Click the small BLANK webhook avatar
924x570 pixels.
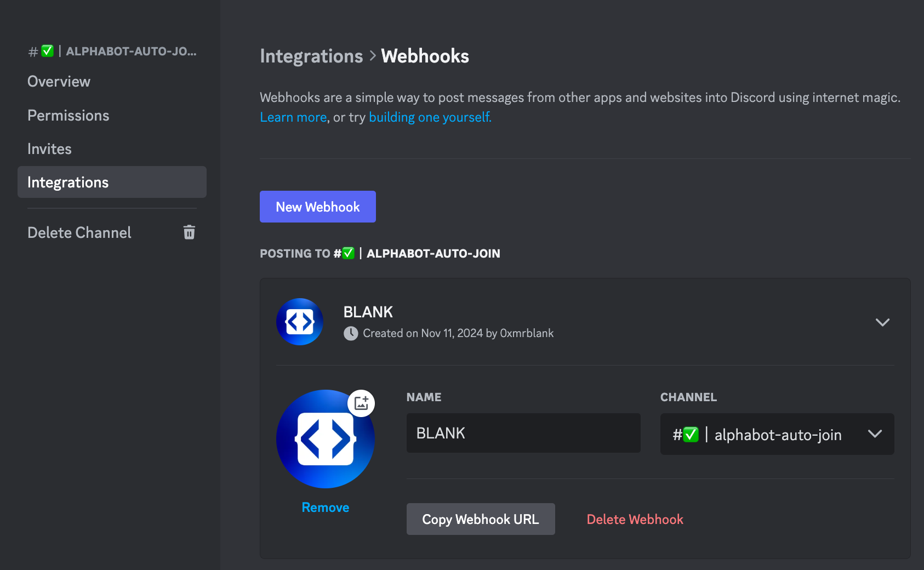[300, 322]
